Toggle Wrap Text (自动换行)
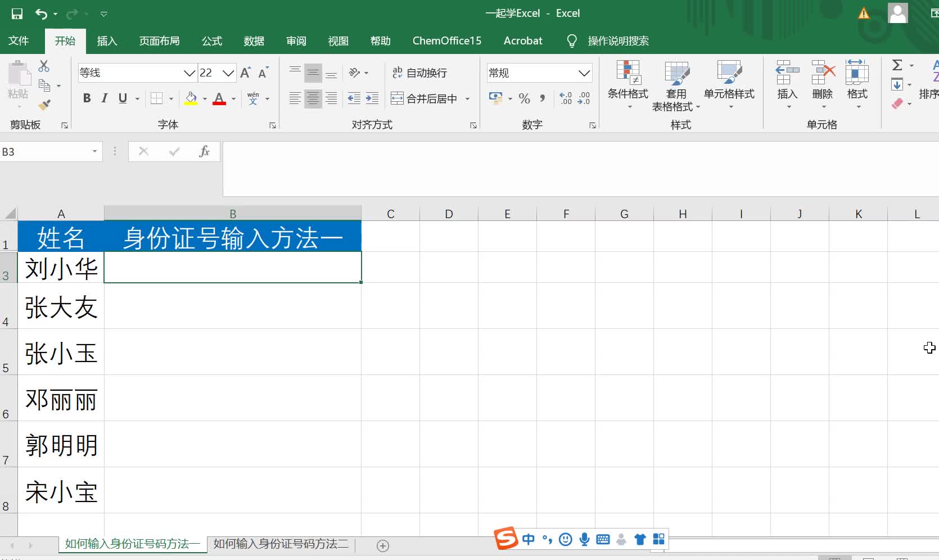Image resolution: width=939 pixels, height=560 pixels. [419, 73]
